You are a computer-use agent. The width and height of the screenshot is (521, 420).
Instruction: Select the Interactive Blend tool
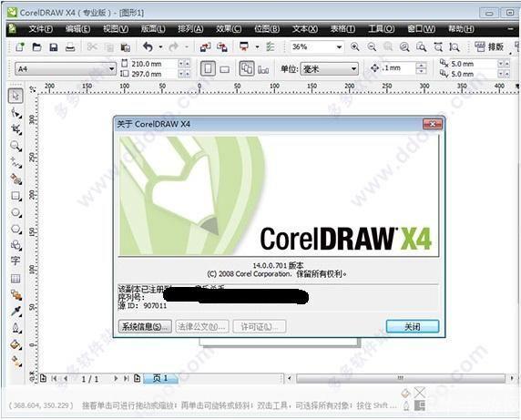pos(15,295)
